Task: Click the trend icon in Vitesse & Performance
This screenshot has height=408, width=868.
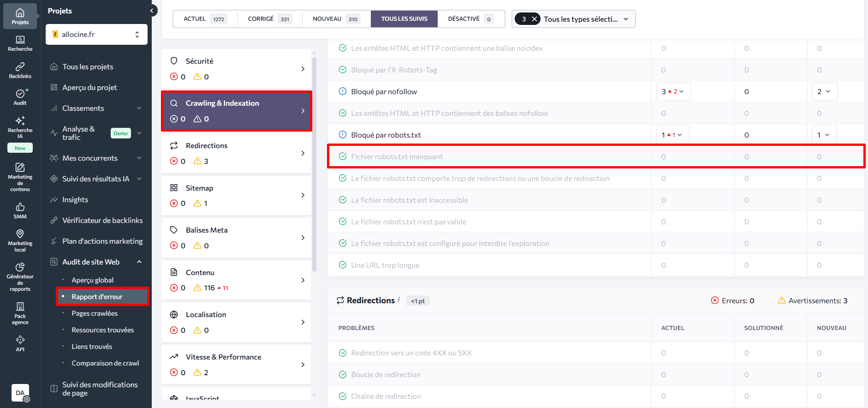Action: (174, 357)
